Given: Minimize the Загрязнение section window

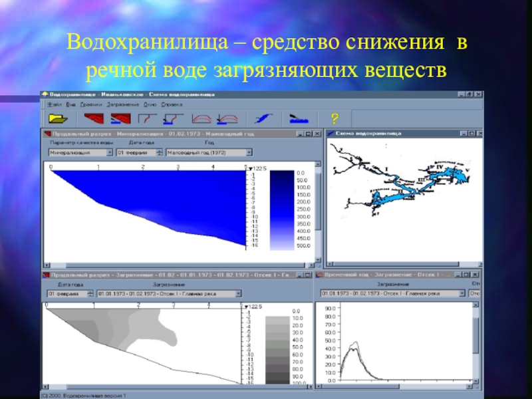Looking at the screenshot, I should click(x=300, y=275).
